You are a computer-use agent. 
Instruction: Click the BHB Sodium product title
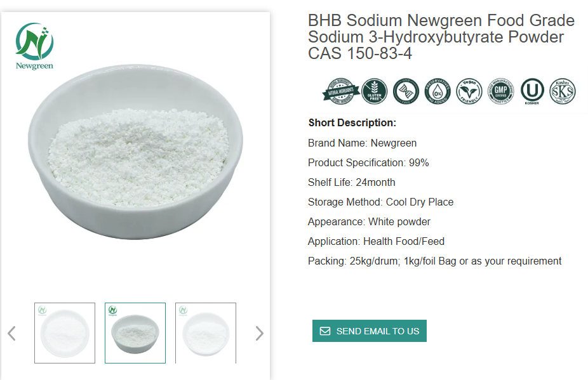[441, 37]
